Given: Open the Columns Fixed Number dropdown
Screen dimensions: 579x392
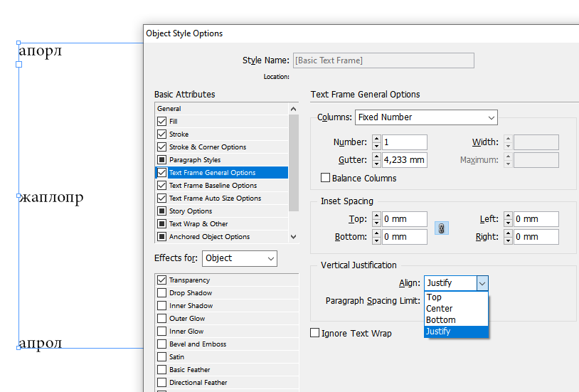Looking at the screenshot, I should tap(425, 117).
